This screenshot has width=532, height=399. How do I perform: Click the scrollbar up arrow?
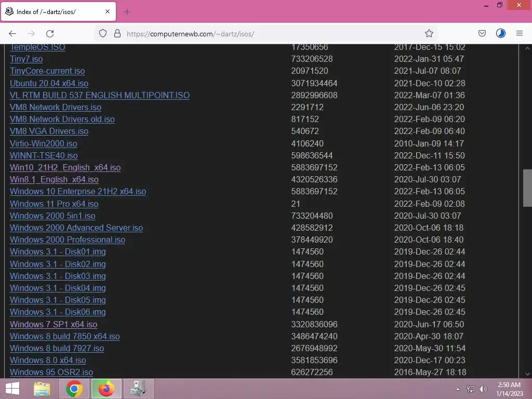(x=527, y=48)
